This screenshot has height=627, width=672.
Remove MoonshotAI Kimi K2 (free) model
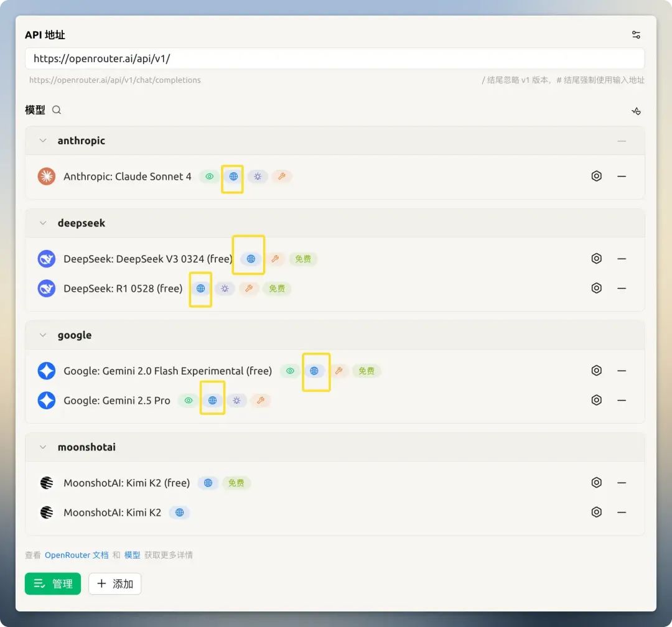pyautogui.click(x=622, y=483)
